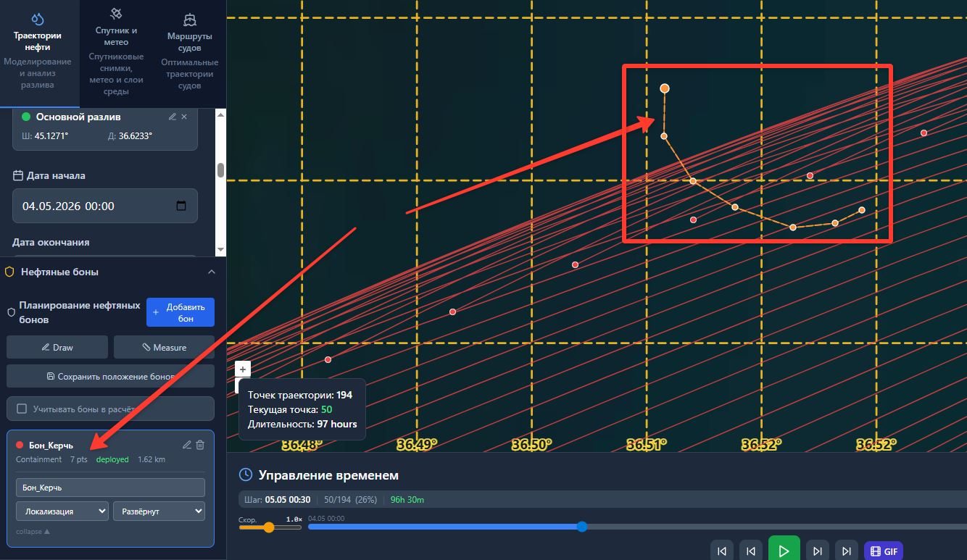
Task: Click the green dot beside Основной разлив
Action: tap(26, 117)
